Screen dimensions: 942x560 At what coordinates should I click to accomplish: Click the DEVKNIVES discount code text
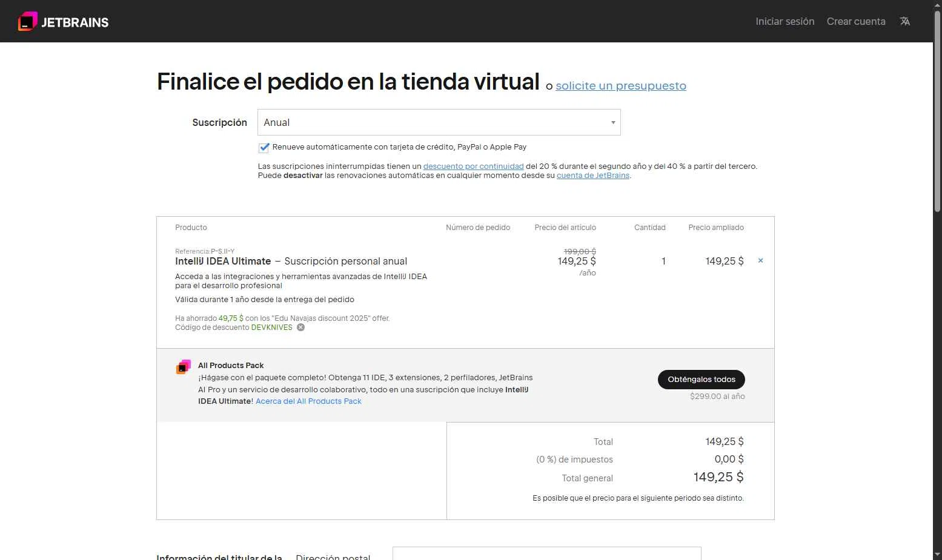(271, 328)
